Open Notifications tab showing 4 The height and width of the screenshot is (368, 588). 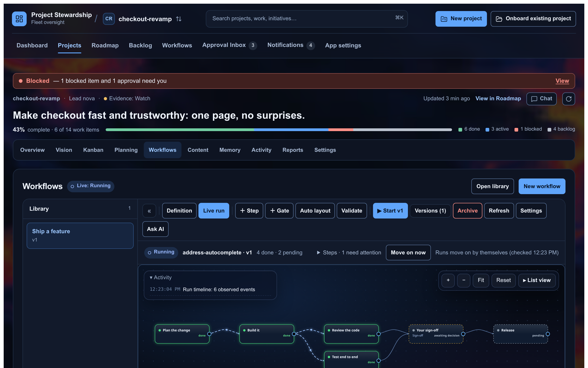pos(291,45)
